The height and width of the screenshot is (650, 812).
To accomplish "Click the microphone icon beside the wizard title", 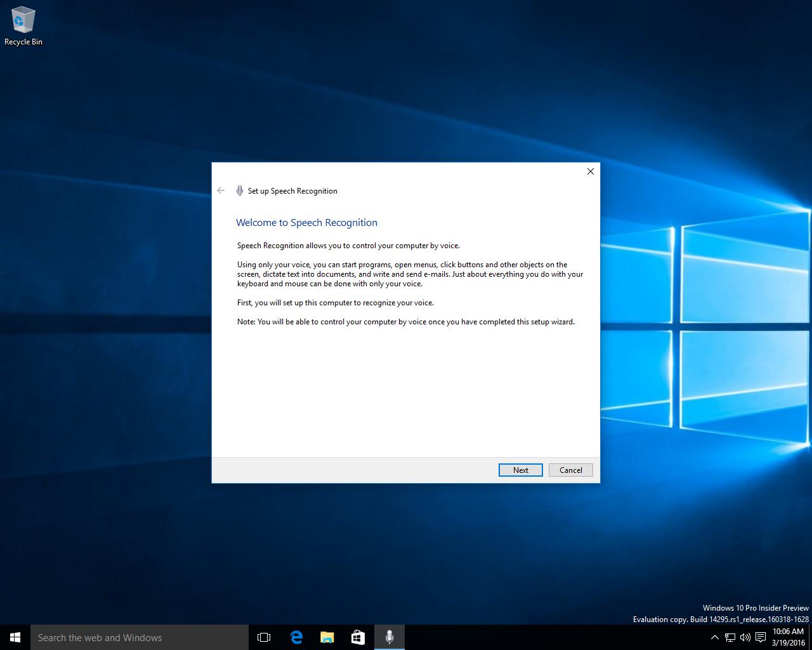I will [240, 190].
